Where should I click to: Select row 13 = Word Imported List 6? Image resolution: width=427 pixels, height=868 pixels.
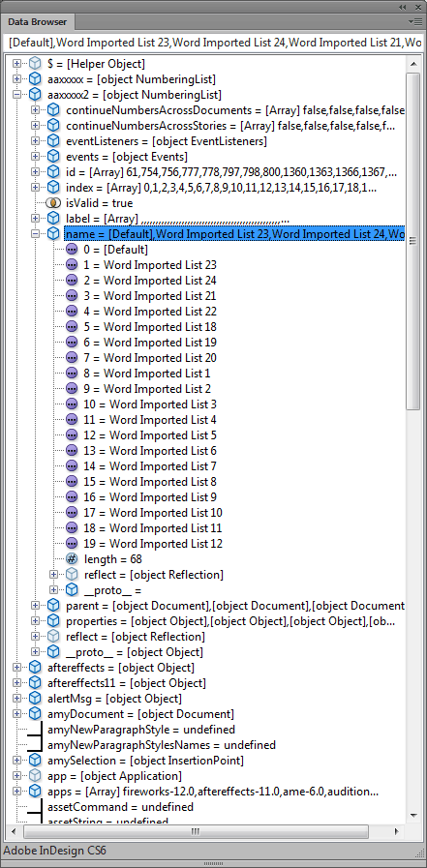point(149,451)
